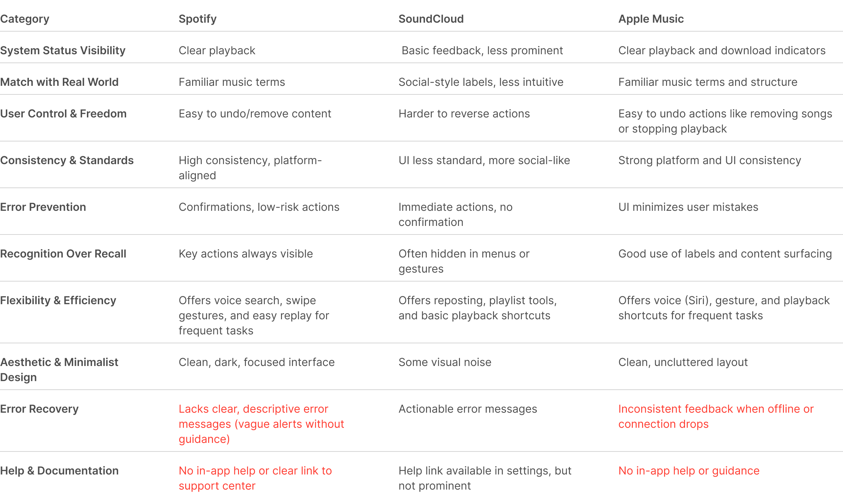Click the User Control & Freedom label
The height and width of the screenshot is (504, 843).
pos(63,114)
